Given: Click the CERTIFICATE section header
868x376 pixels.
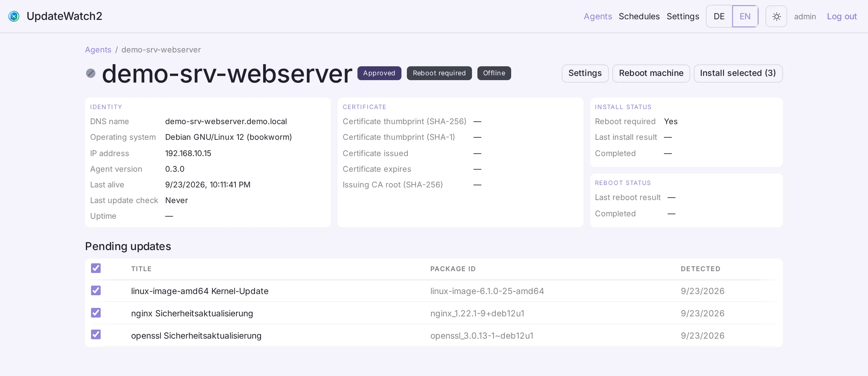Looking at the screenshot, I should 364,107.
